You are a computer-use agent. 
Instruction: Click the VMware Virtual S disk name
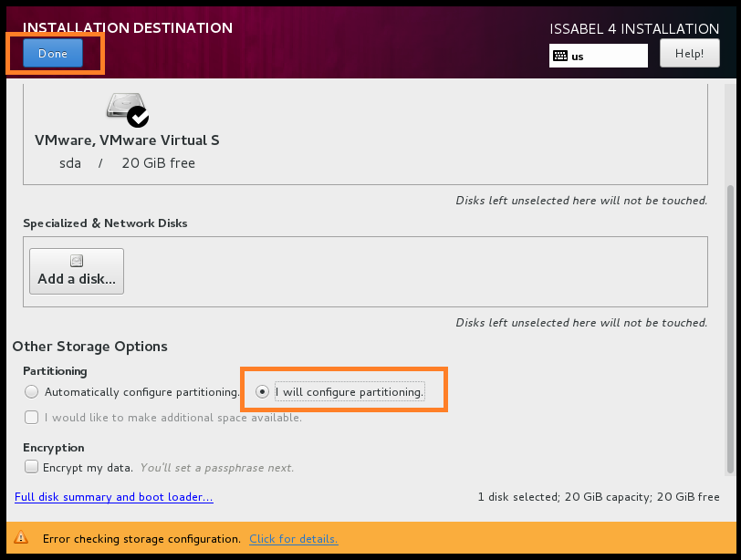pos(127,140)
